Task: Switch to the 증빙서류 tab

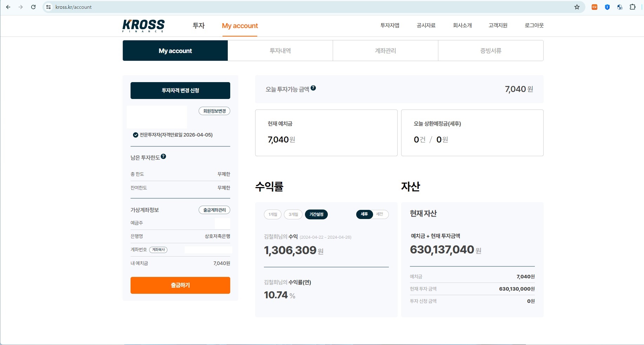Action: tap(491, 51)
